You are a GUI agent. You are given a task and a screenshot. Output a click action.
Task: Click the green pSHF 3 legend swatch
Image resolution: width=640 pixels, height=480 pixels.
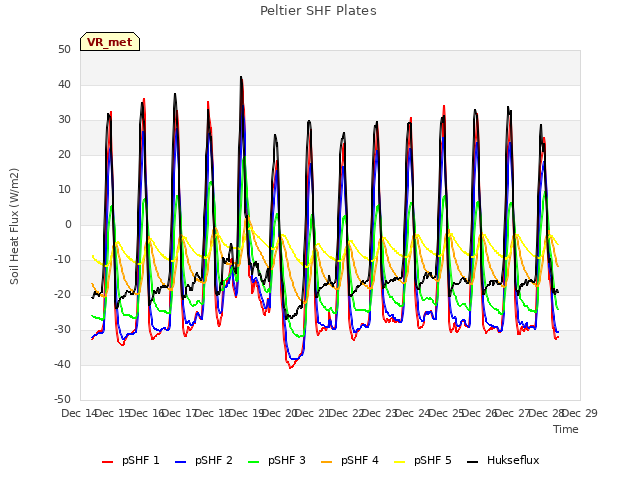[x=253, y=462]
